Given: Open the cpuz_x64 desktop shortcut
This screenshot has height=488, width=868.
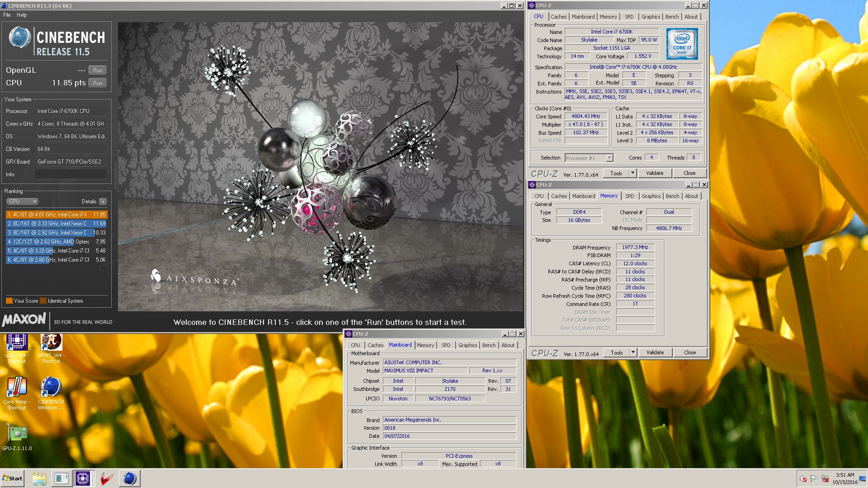Looking at the screenshot, I should 16,348.
